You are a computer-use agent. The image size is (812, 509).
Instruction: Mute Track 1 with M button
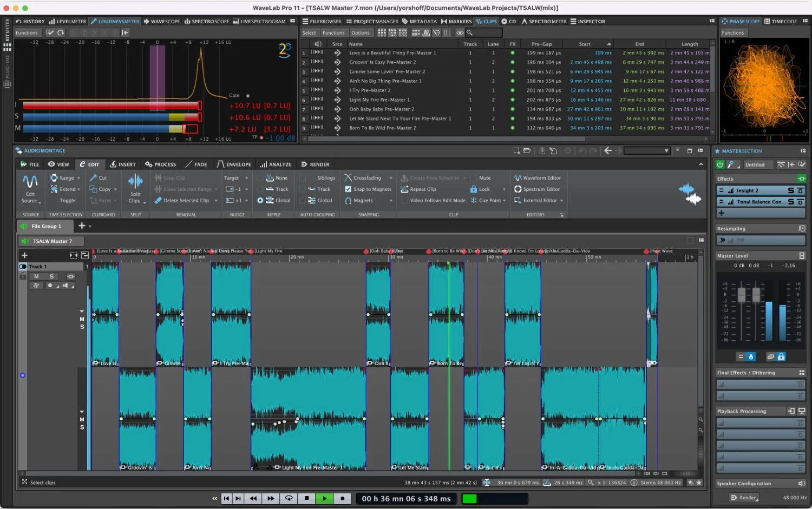36,276
